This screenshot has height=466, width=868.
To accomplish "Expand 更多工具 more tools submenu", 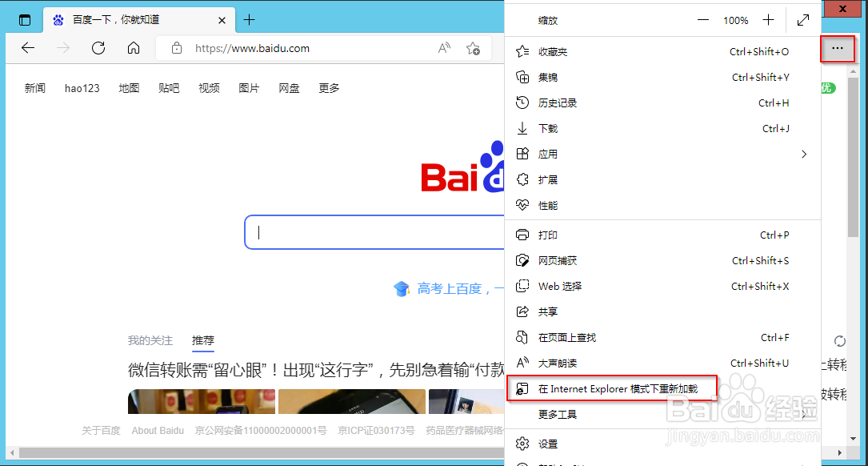I will tap(662, 414).
